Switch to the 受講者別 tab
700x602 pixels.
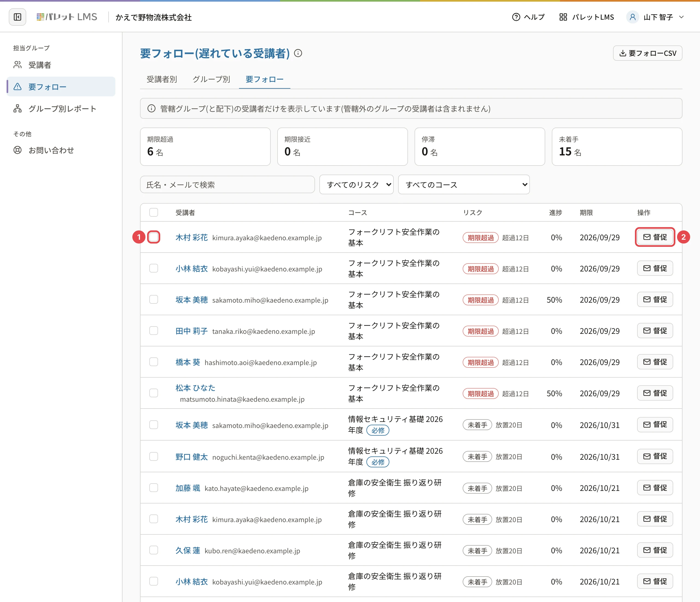(x=162, y=79)
